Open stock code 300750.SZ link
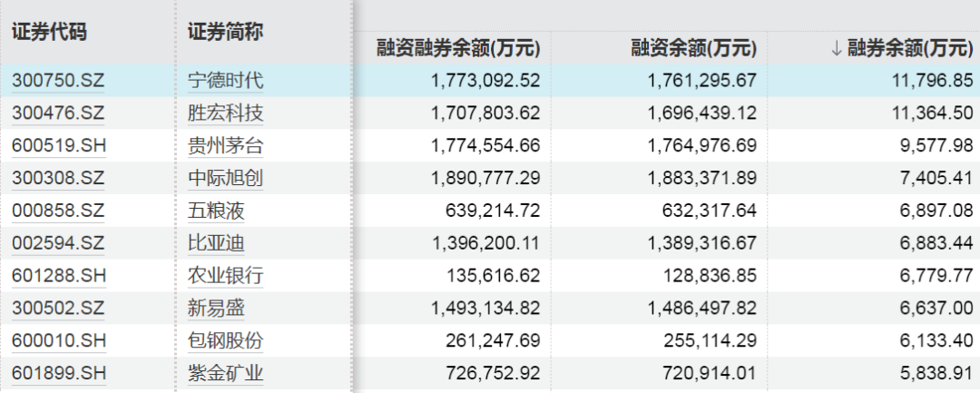 [59, 81]
